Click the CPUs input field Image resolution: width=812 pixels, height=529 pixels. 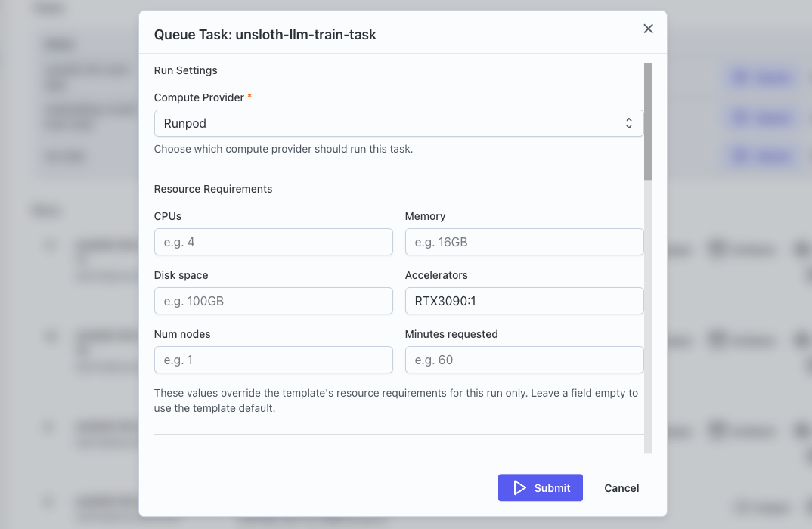(273, 242)
